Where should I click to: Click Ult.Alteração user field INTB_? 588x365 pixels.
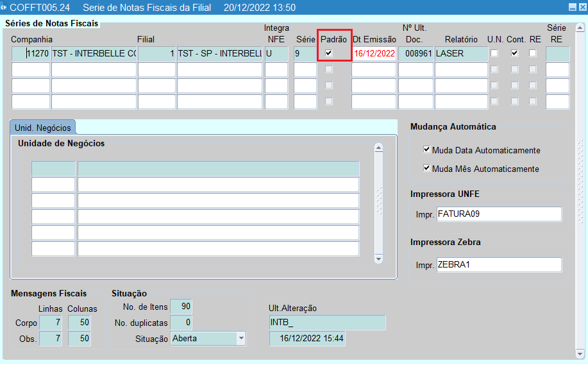328,323
